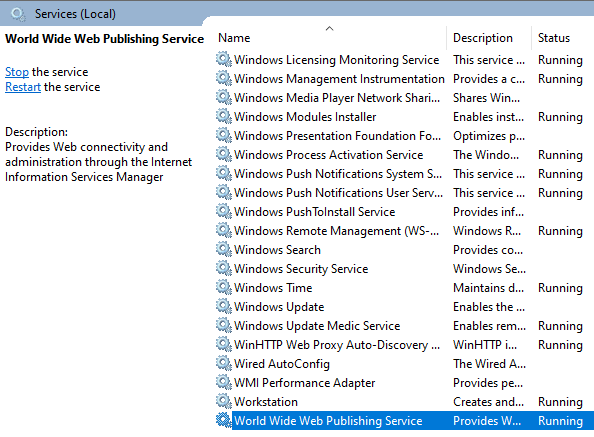The height and width of the screenshot is (437, 594).
Task: Click 'Optimizes p...' description cell
Action: [x=489, y=136]
